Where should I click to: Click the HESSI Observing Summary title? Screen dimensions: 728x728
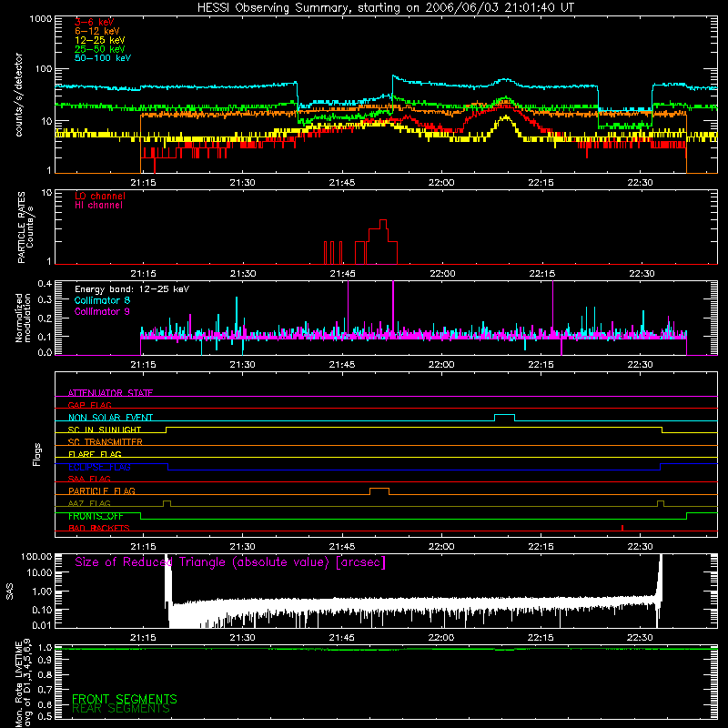click(385, 8)
